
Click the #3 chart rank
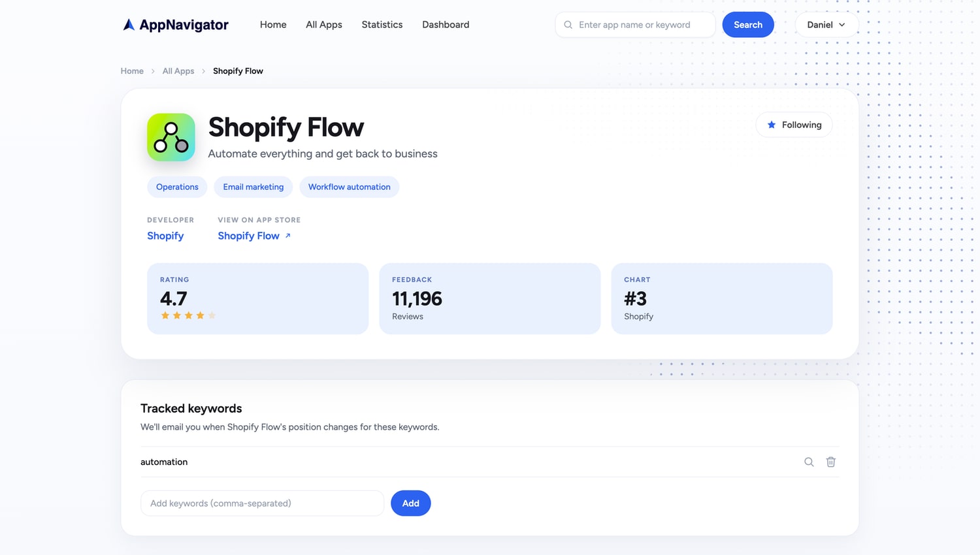[x=635, y=298]
